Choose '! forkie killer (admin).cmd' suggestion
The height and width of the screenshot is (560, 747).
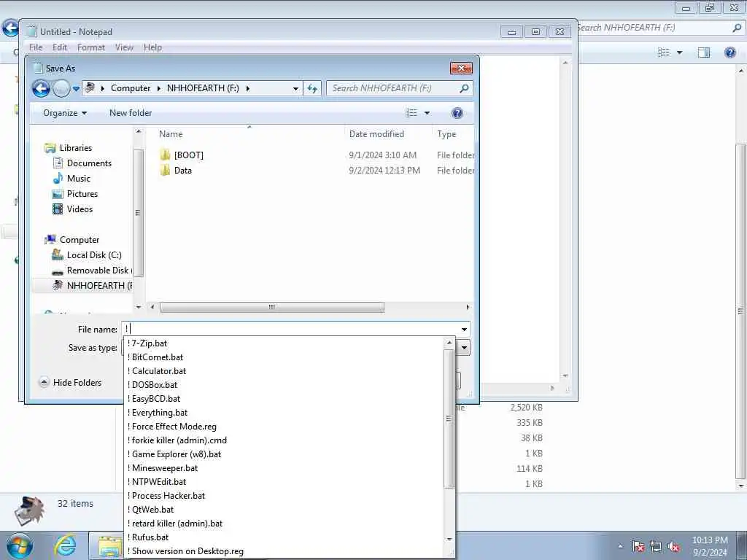285,440
